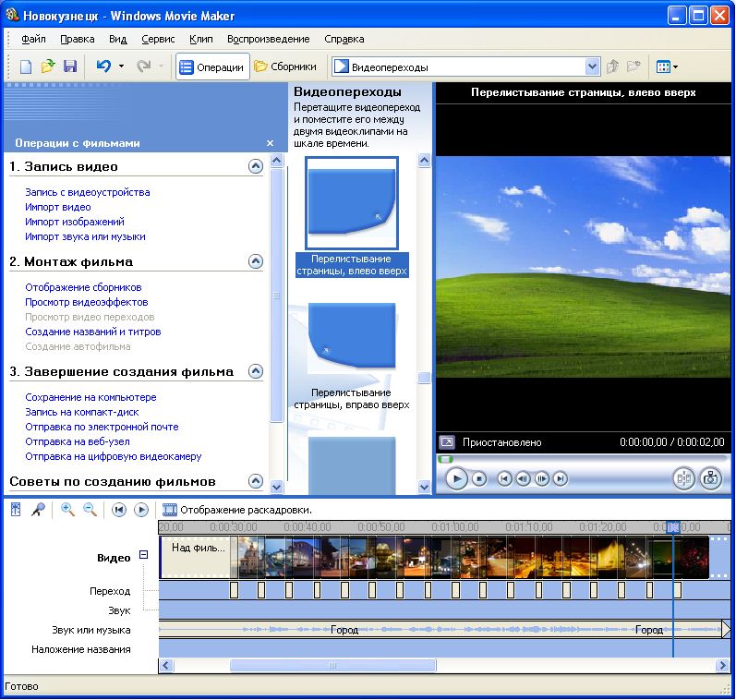The width and height of the screenshot is (736, 700).
Task: Collapse the 2. Монтаж фильма section
Action: (256, 261)
